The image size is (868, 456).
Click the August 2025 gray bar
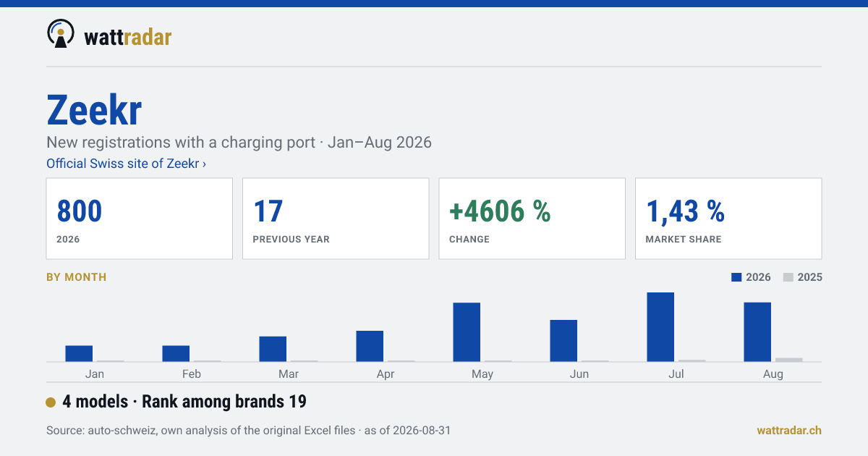pos(789,360)
